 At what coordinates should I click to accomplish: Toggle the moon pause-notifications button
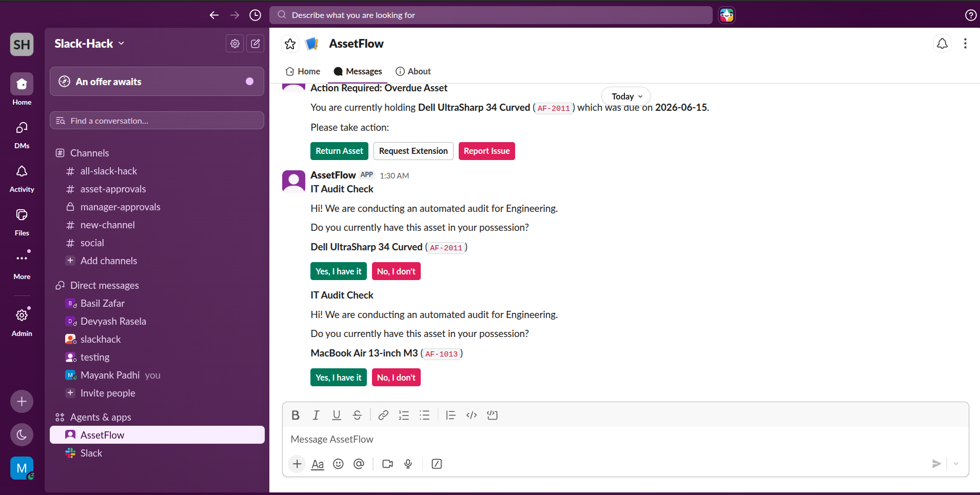click(22, 435)
